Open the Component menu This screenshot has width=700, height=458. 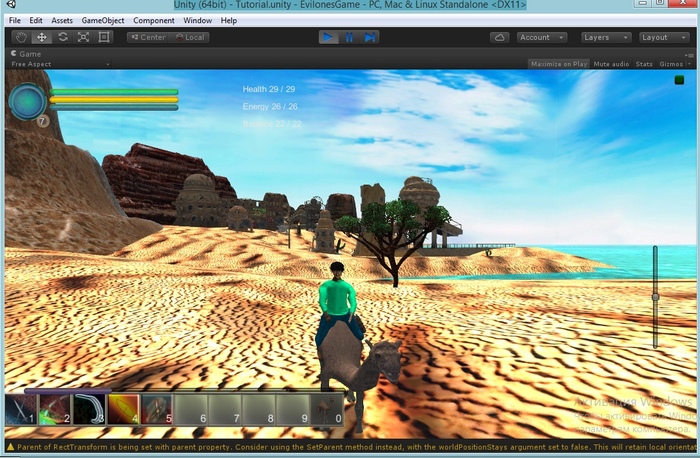[153, 20]
